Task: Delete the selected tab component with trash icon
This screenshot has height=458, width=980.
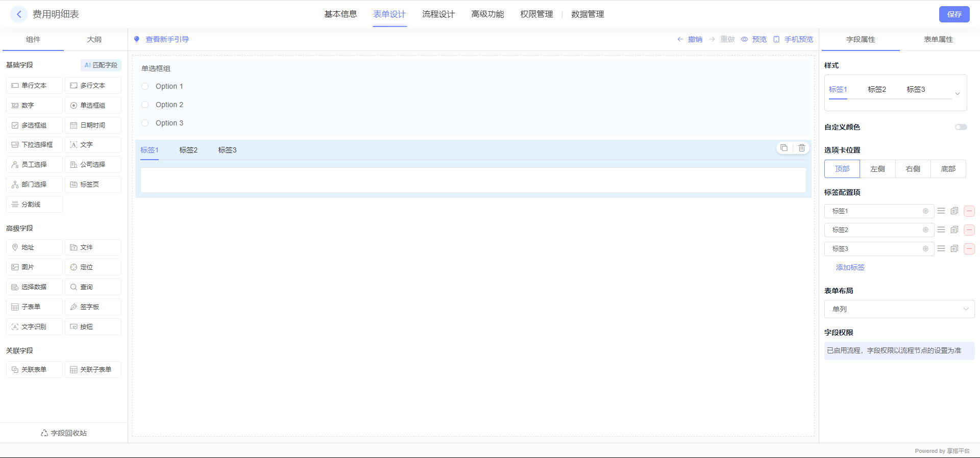Action: tap(802, 148)
